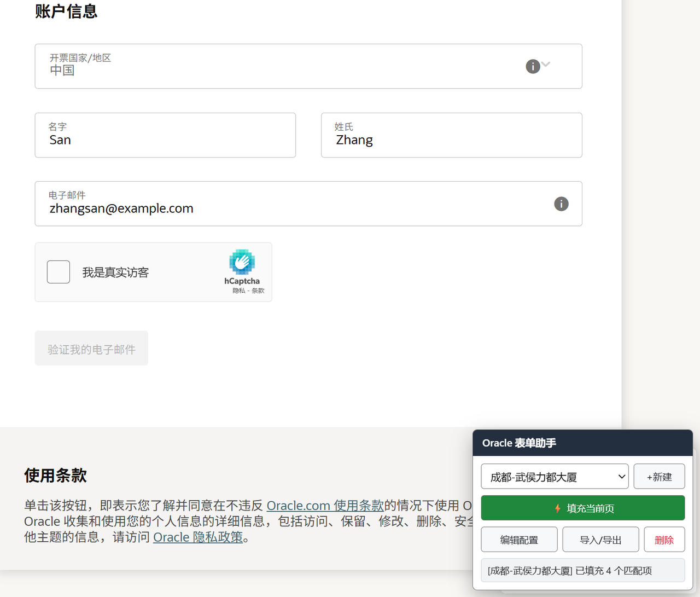This screenshot has width=700, height=597.
Task: Open 编辑配置 in the form helper
Action: pos(519,540)
